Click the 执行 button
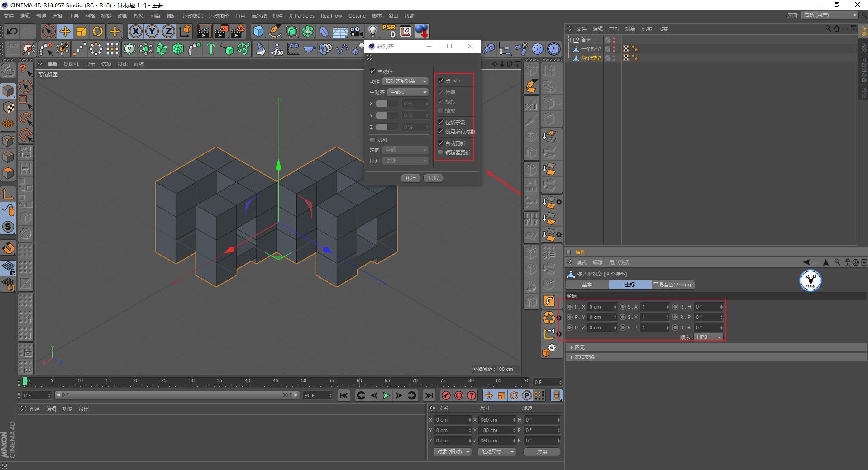Viewport: 868px width, 470px height. (x=410, y=178)
